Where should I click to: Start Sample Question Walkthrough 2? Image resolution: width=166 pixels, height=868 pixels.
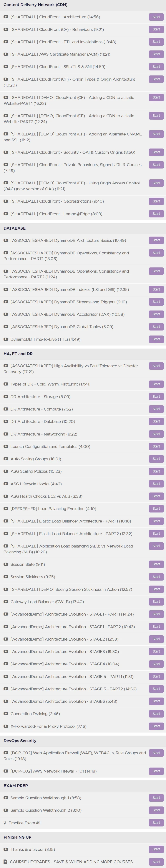coord(156,810)
